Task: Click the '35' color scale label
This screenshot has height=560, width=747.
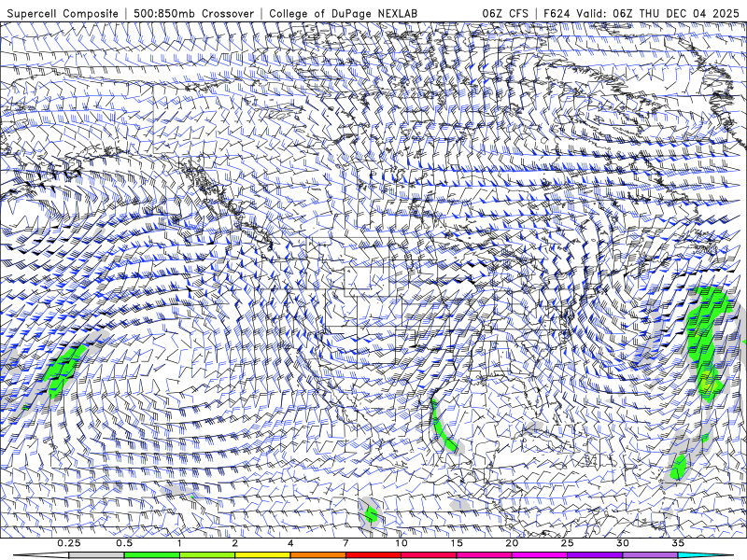Action: coord(678,543)
